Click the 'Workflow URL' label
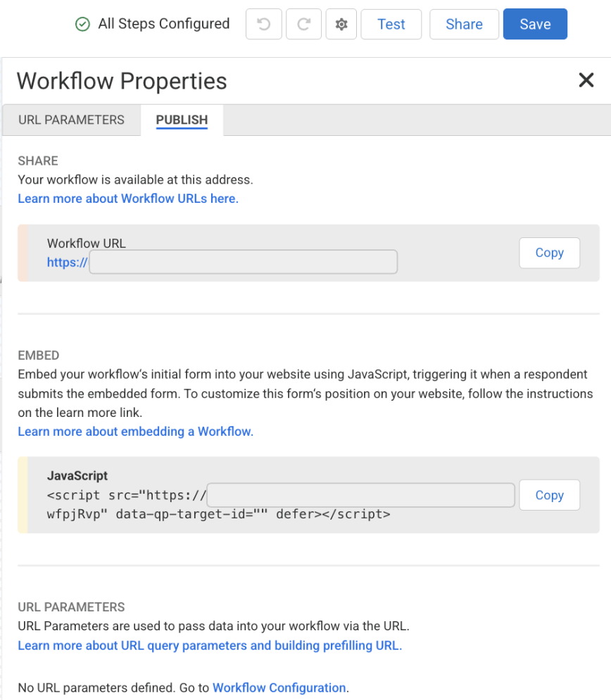Screen dimensions: 611x700 click(87, 243)
